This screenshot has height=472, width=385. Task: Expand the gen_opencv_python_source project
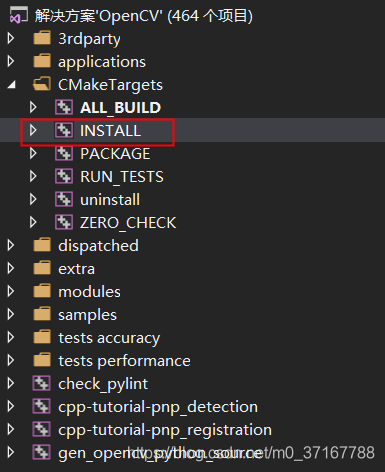click(x=11, y=452)
